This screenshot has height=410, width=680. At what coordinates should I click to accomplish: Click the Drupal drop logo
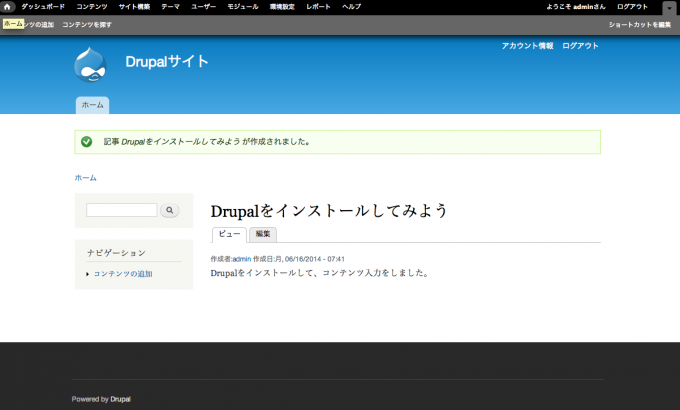pos(90,64)
